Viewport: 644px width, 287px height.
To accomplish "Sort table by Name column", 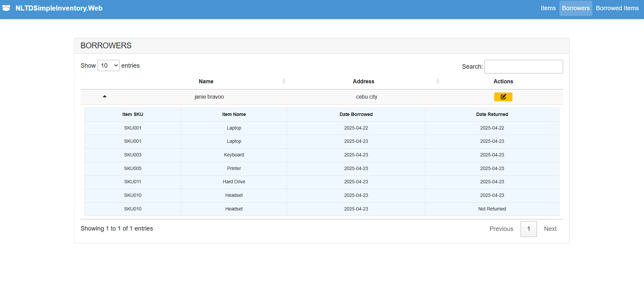I will 206,81.
